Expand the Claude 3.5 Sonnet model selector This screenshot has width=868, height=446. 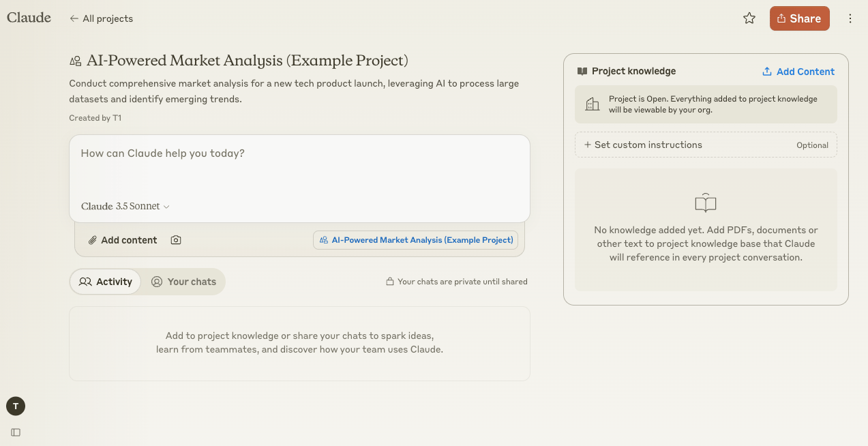tap(125, 206)
